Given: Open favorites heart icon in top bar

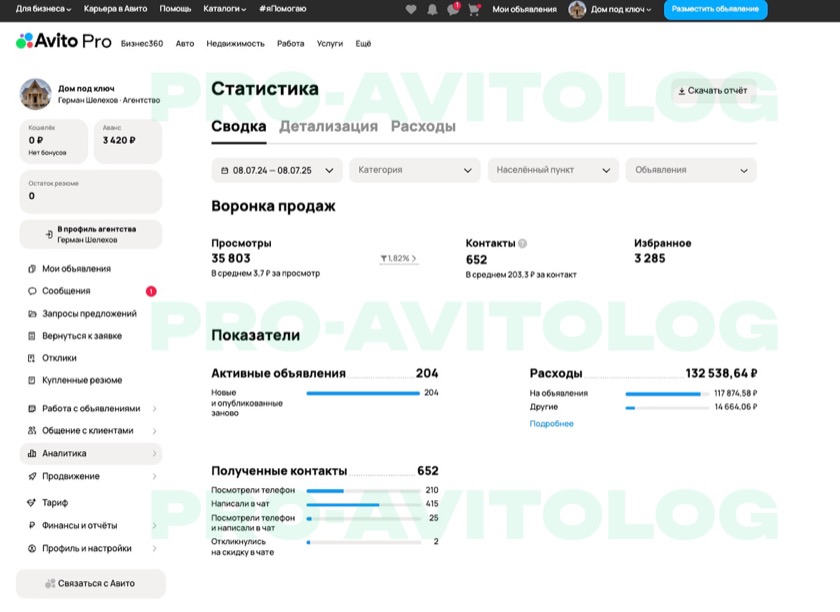Looking at the screenshot, I should pos(411,9).
